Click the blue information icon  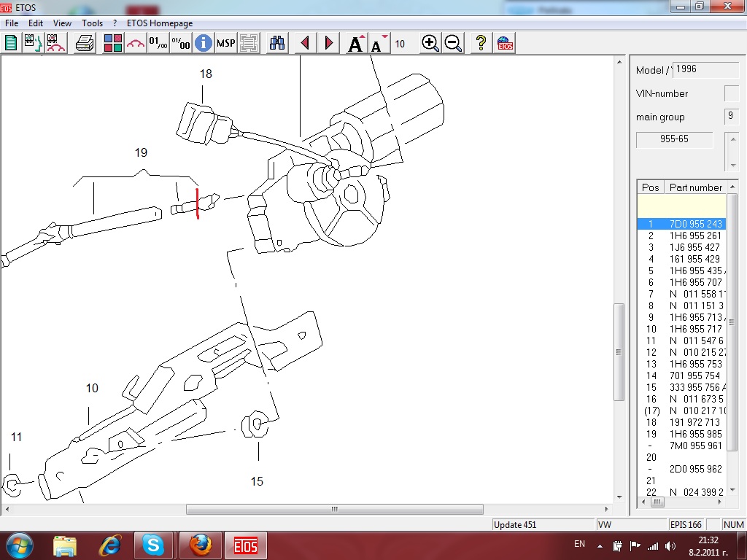pos(204,43)
